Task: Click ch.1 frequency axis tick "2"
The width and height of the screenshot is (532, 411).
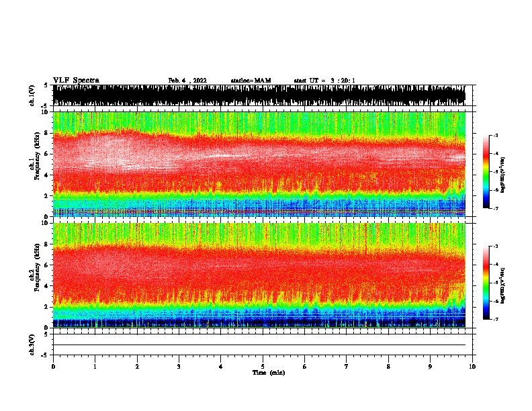Action: (47, 196)
